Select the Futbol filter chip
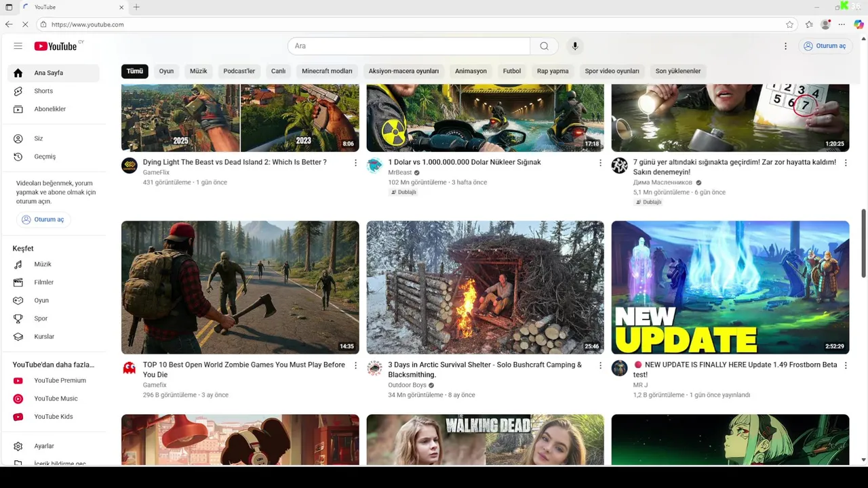868x488 pixels. [512, 71]
